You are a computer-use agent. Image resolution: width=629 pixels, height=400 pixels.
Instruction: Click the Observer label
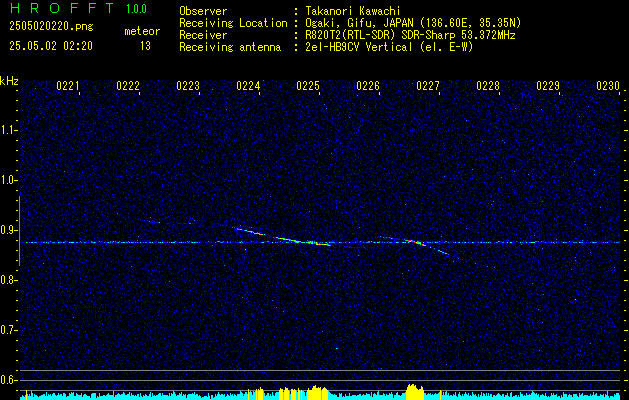(203, 11)
